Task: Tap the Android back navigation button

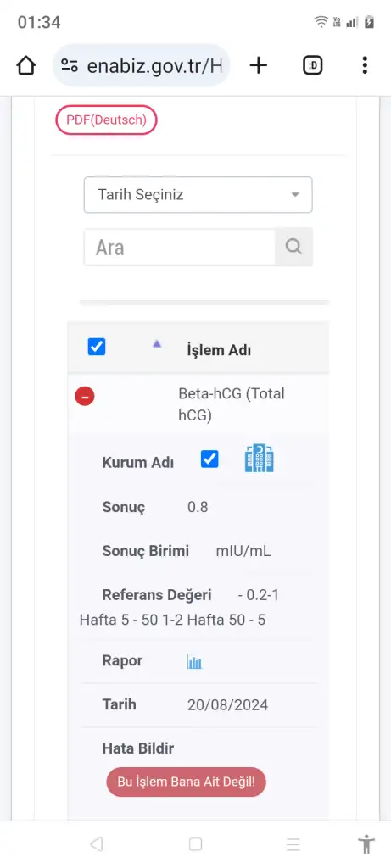Action: click(x=97, y=844)
